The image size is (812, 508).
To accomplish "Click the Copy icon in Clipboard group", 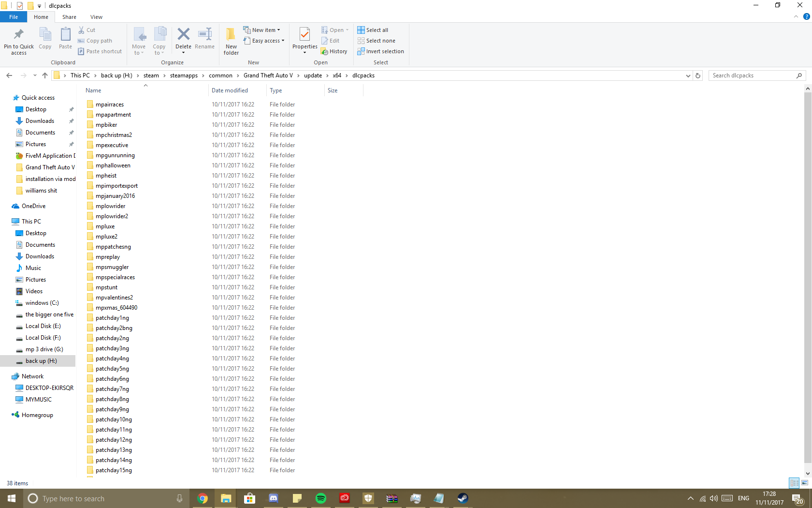I will 45,35.
